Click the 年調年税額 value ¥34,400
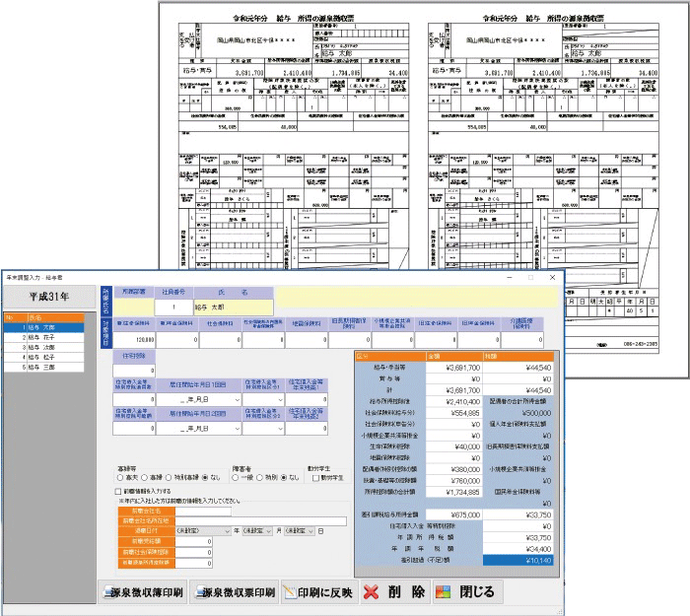 [x=517, y=549]
